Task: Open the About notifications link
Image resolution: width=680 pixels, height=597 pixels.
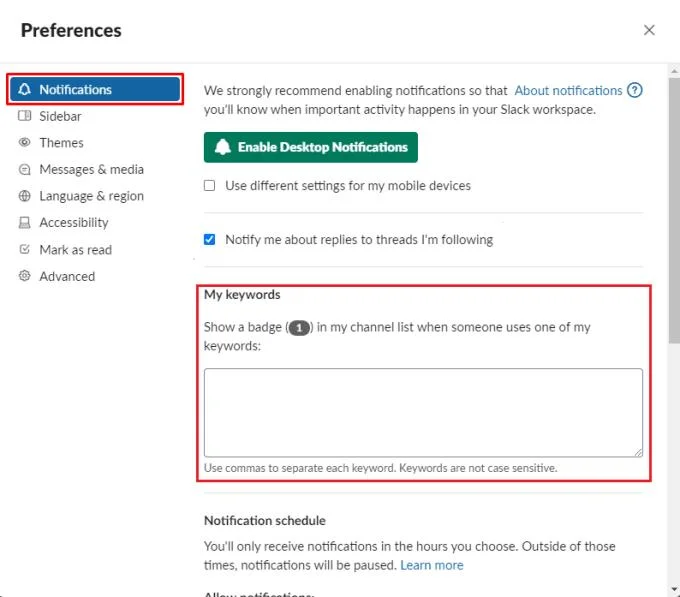Action: tap(568, 90)
